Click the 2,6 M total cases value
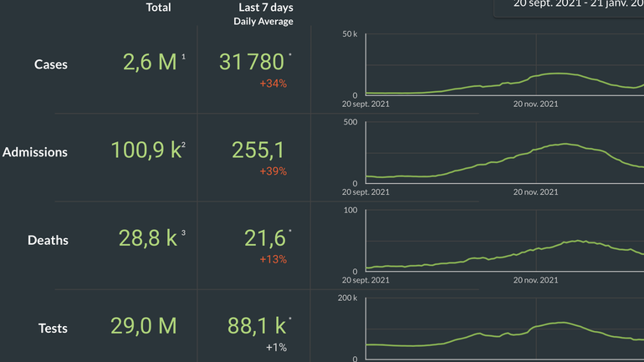Image resolution: width=644 pixels, height=362 pixels. click(x=150, y=62)
